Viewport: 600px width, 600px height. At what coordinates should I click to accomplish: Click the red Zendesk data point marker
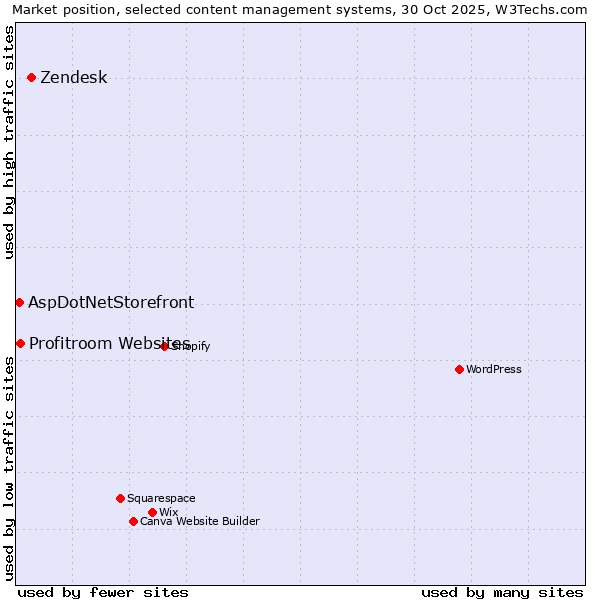point(31,78)
